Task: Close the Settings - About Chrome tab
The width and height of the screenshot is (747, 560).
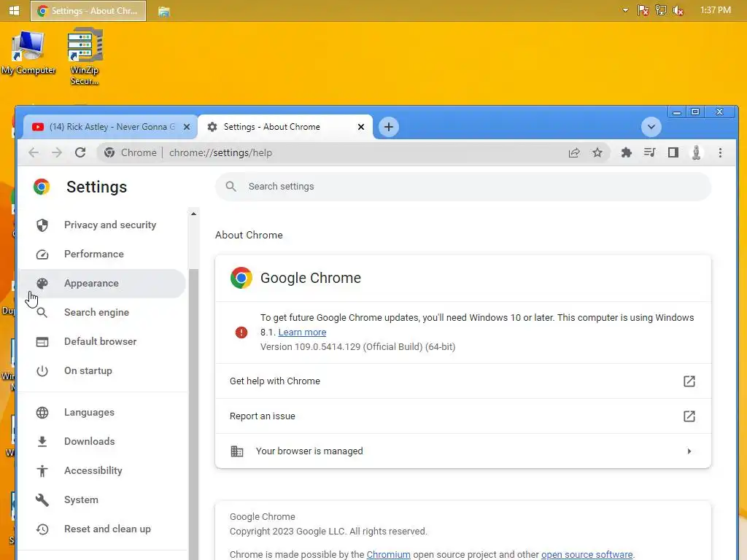Action: coord(361,127)
